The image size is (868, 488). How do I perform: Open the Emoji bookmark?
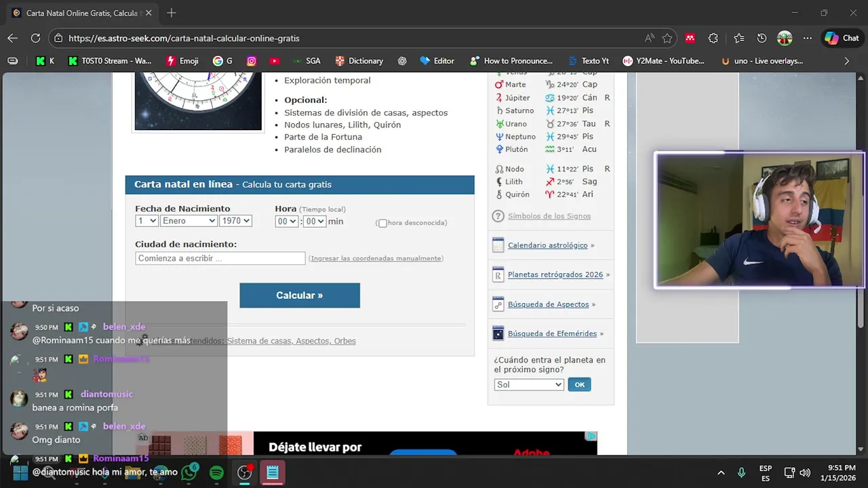tap(181, 61)
